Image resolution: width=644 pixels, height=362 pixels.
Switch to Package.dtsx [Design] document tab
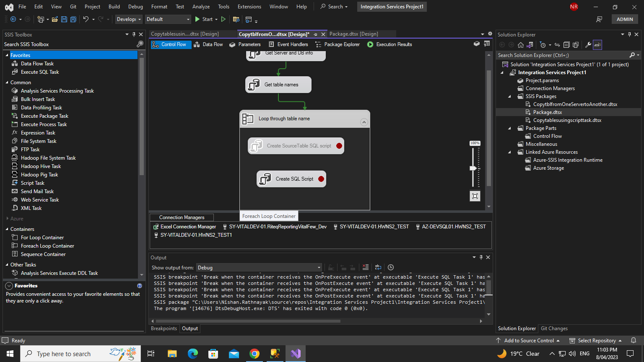(x=353, y=34)
